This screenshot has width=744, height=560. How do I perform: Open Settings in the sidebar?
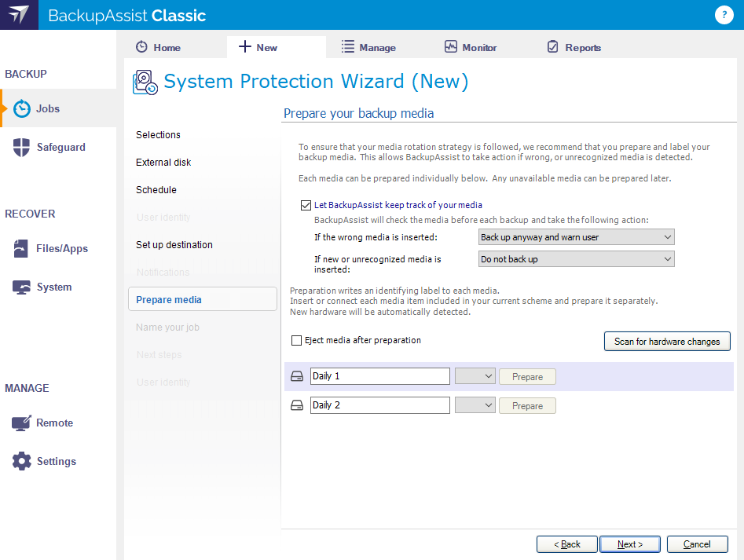pyautogui.click(x=58, y=461)
